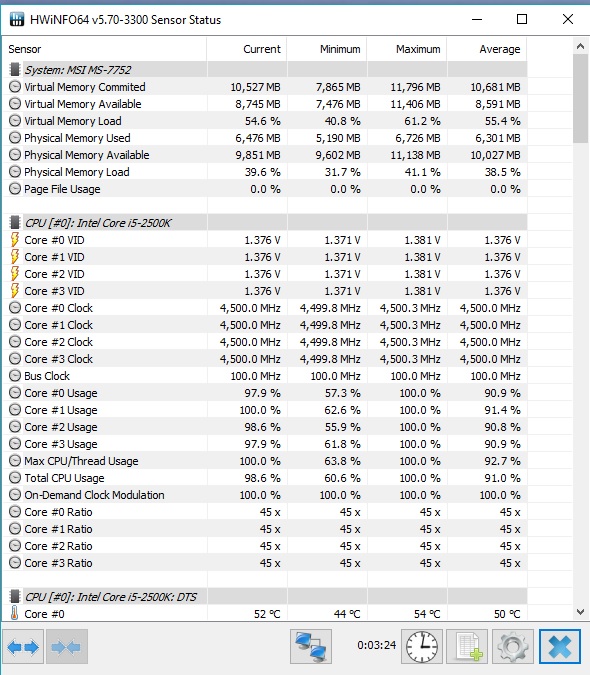Select the CPU i5-2500K: DTS group header

[x=265, y=597]
